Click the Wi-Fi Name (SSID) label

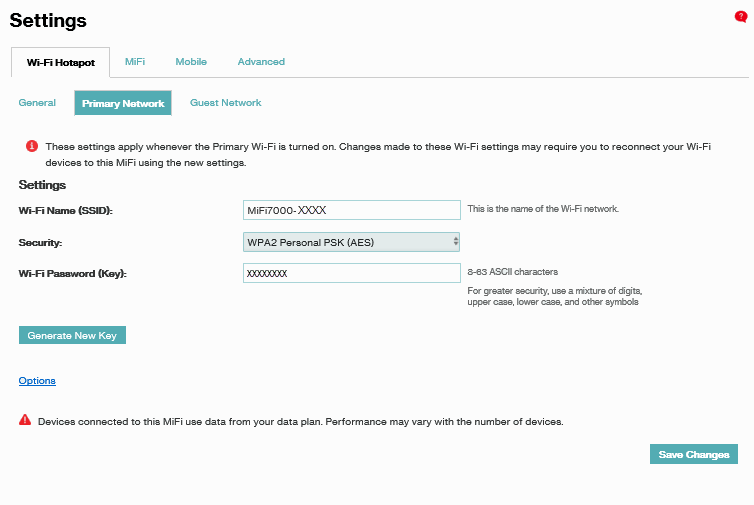tap(66, 211)
